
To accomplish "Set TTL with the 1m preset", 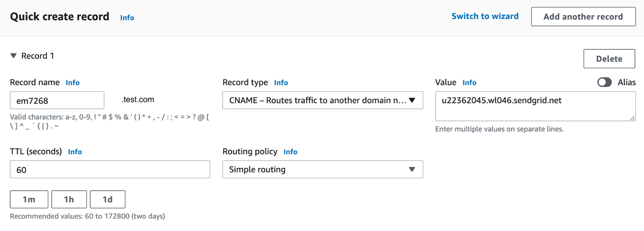I will [29, 199].
